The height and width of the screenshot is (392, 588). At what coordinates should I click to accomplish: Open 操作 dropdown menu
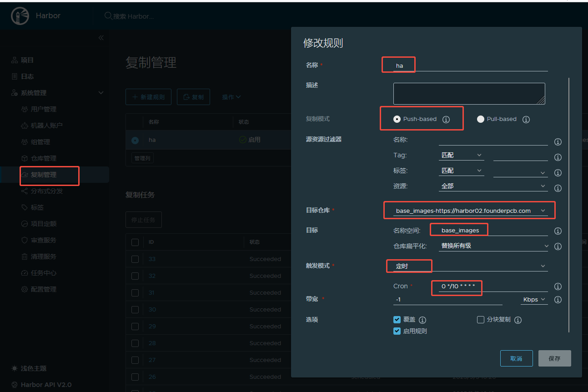pos(231,97)
